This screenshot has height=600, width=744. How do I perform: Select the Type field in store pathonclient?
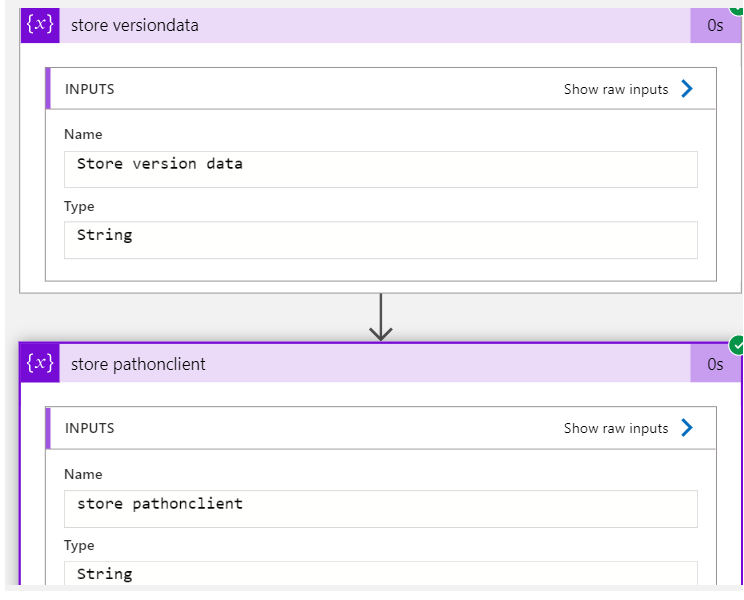(x=381, y=573)
